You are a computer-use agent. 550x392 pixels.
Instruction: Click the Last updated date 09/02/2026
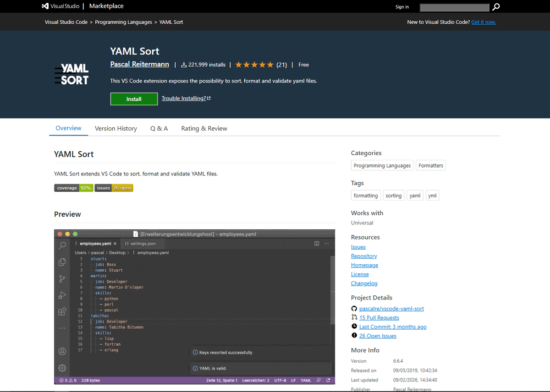415,380
